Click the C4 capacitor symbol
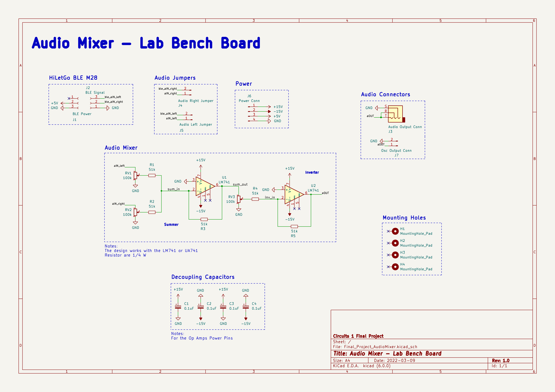The image size is (555, 392). pyautogui.click(x=246, y=307)
